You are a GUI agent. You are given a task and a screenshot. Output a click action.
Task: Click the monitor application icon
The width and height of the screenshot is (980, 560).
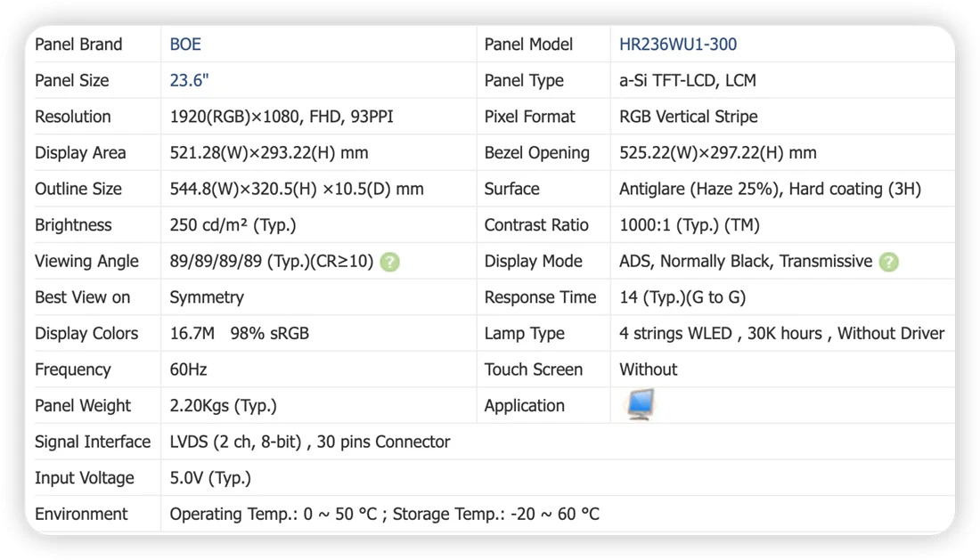pyautogui.click(x=641, y=404)
